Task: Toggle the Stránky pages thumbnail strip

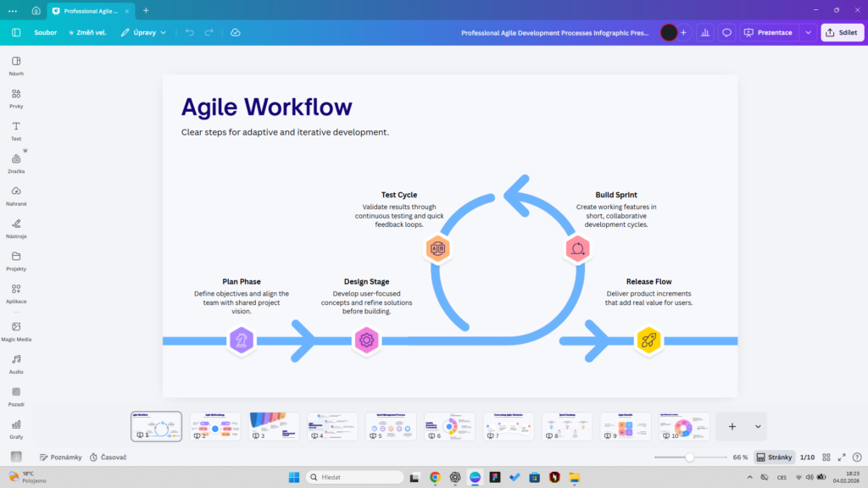Action: (x=774, y=457)
